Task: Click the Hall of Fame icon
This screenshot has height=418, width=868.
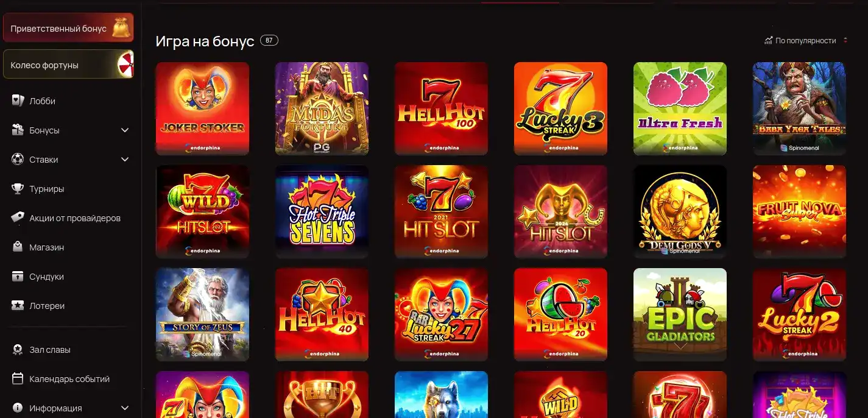Action: pyautogui.click(x=18, y=349)
